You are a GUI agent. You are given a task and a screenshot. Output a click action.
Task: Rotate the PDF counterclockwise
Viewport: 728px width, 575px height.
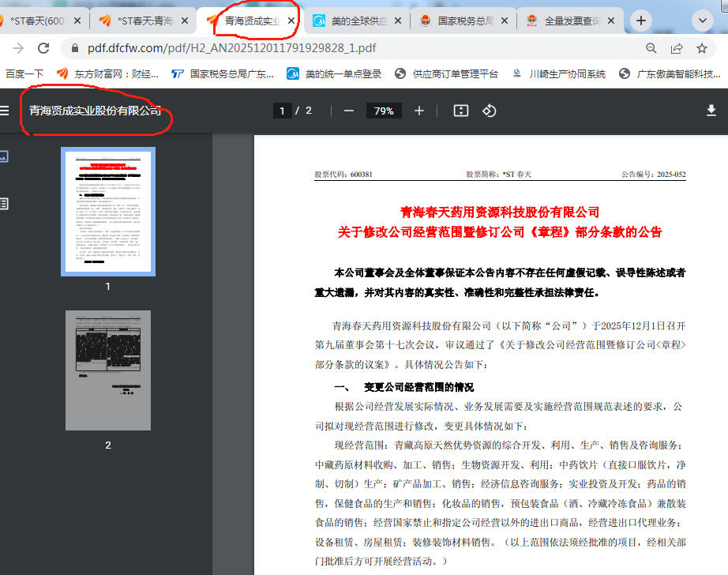click(490, 111)
